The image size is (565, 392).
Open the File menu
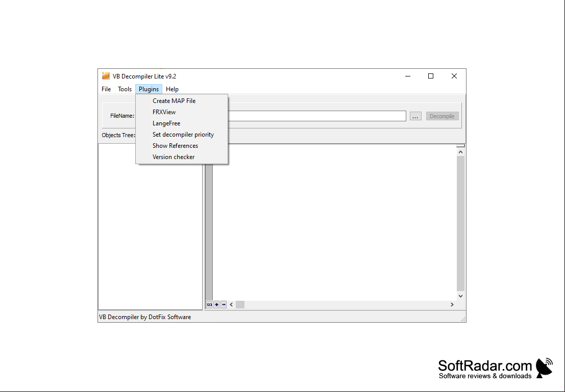pos(106,89)
